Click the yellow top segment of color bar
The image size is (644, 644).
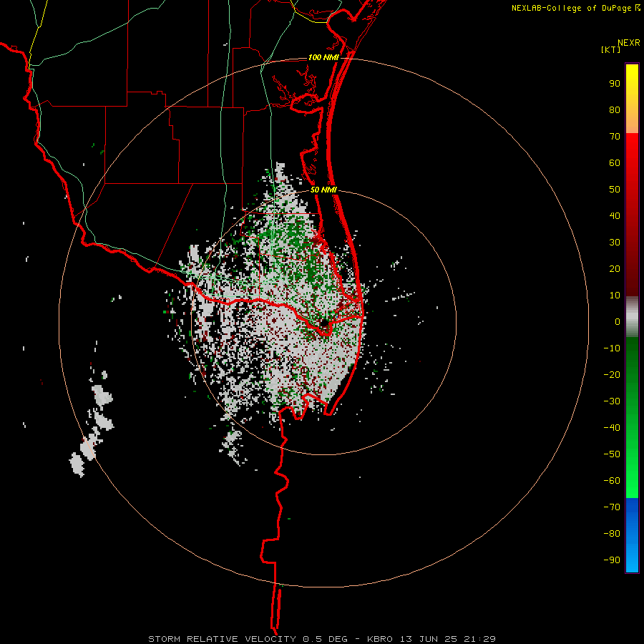point(632,99)
